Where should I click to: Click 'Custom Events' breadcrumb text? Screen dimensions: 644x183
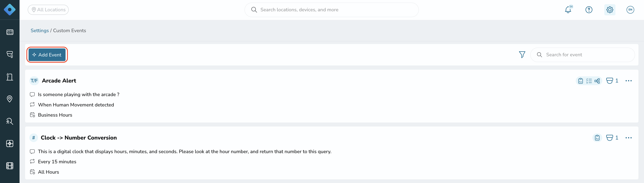pyautogui.click(x=70, y=30)
